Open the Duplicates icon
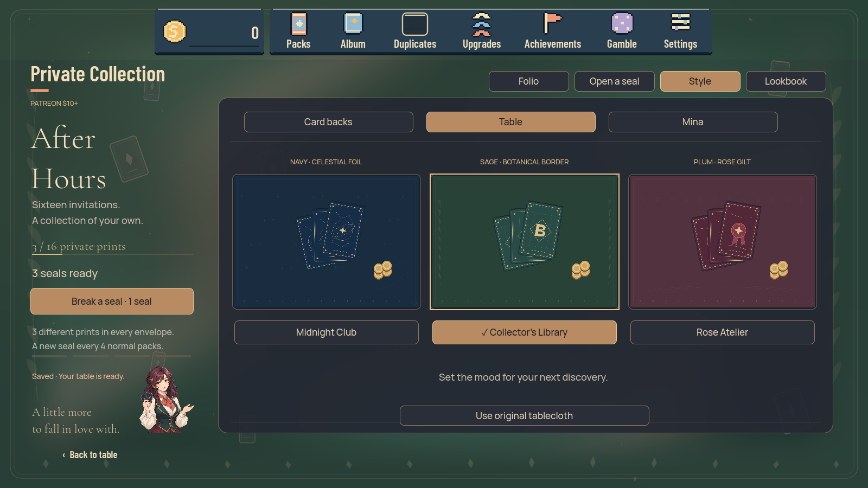This screenshot has width=868, height=488. coord(415,24)
